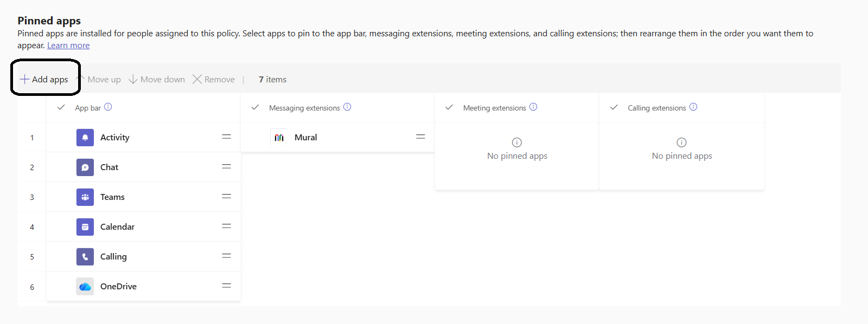Click the Activity app icon

click(85, 138)
